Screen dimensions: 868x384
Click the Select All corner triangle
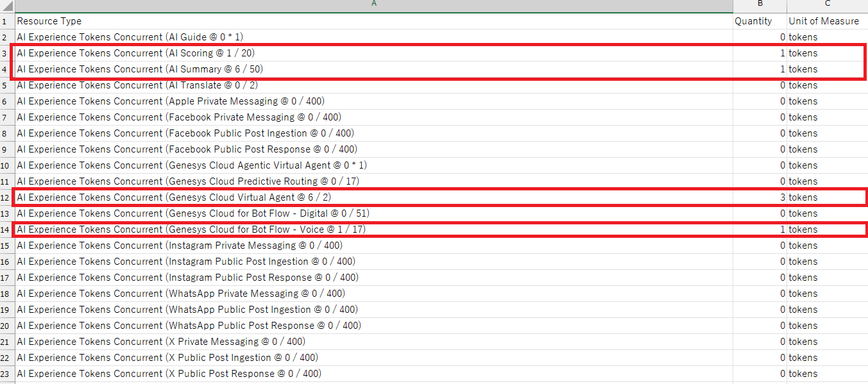click(x=7, y=6)
